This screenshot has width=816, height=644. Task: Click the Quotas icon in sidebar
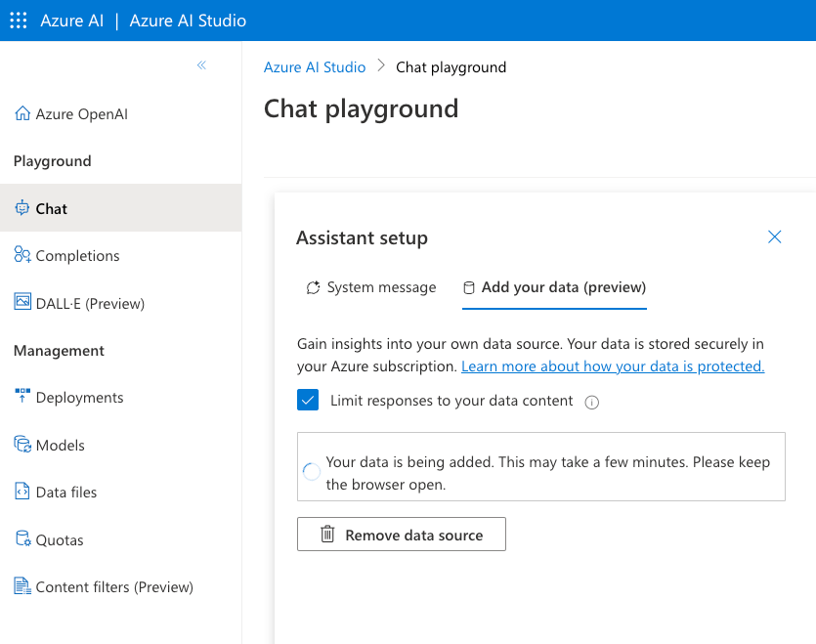pyautogui.click(x=22, y=539)
